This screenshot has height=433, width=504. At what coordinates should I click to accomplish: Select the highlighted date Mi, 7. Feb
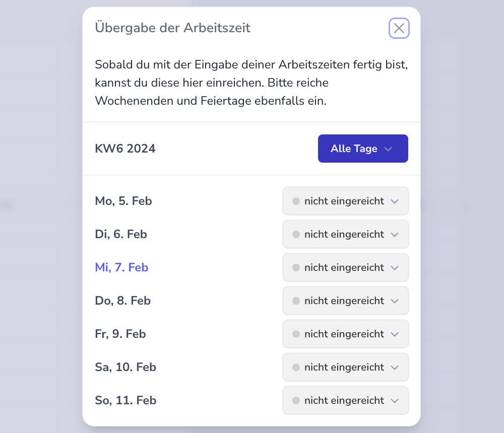point(121,267)
